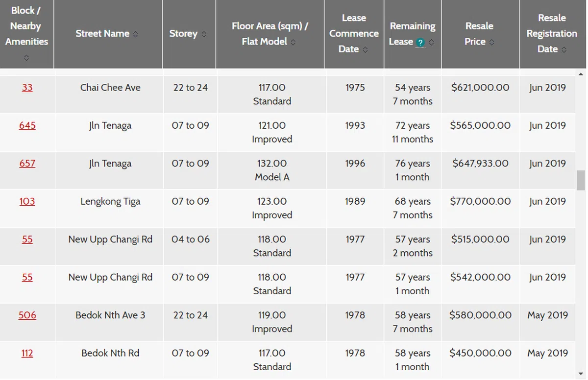This screenshot has height=380, width=588.
Task: Select the $770,000.00 resale price cell
Action: tap(480, 201)
